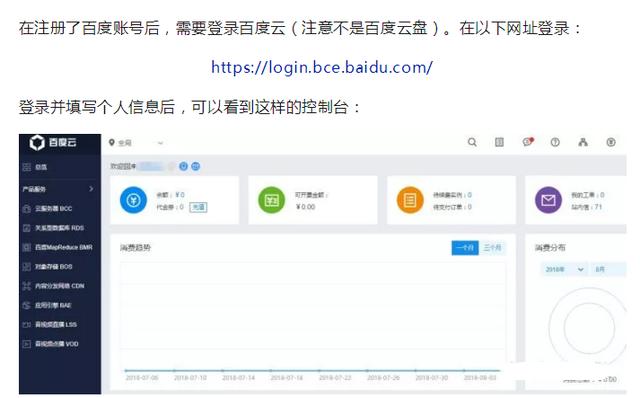Click the CDN network icon in sidebar
The width and height of the screenshot is (640, 398).
[27, 286]
